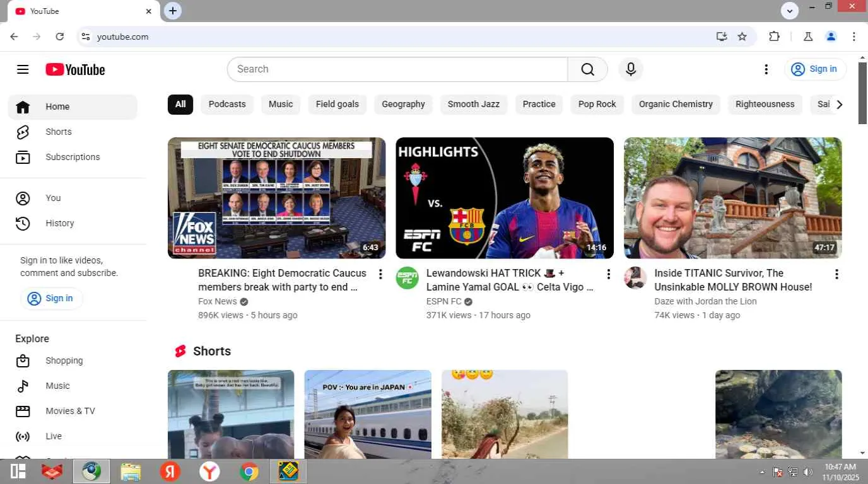Open the ESPN FC highlights video thumbnail
The width and height of the screenshot is (868, 484).
pos(505,198)
